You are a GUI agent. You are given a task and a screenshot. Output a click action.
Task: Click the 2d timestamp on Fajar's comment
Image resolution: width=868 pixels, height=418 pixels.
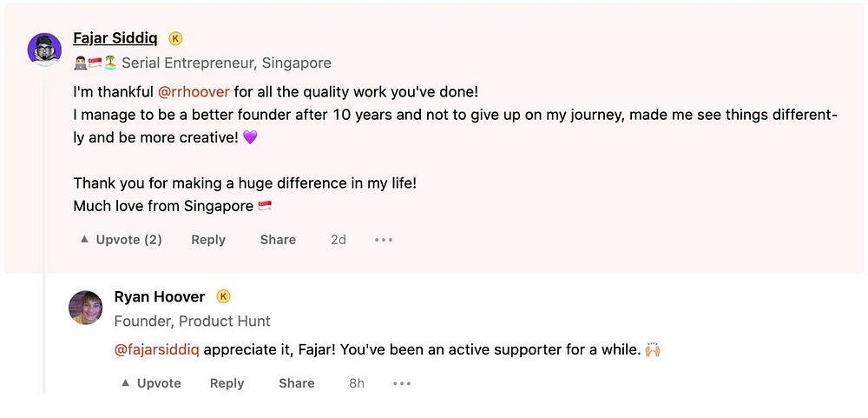pyautogui.click(x=339, y=240)
